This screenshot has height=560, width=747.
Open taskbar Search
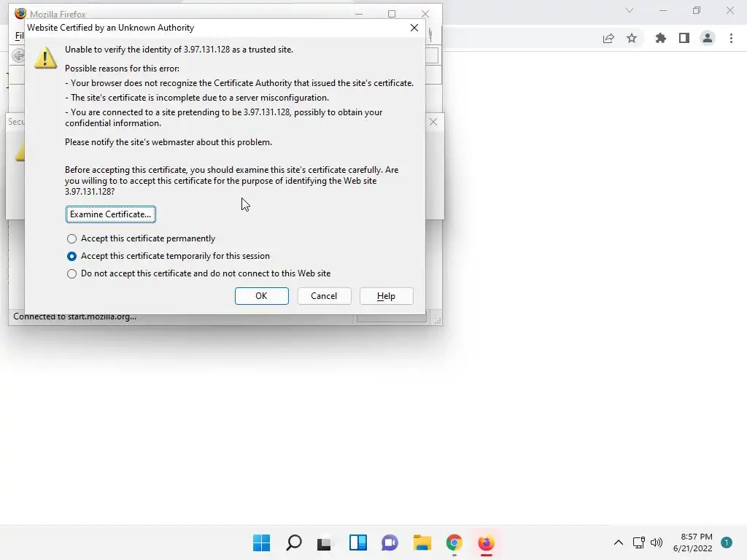294,542
